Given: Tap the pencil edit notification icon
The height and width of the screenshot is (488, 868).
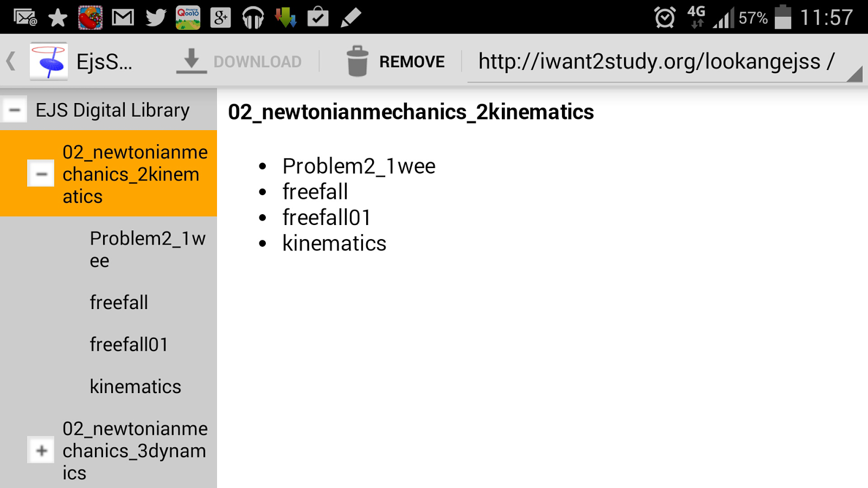Looking at the screenshot, I should (350, 17).
